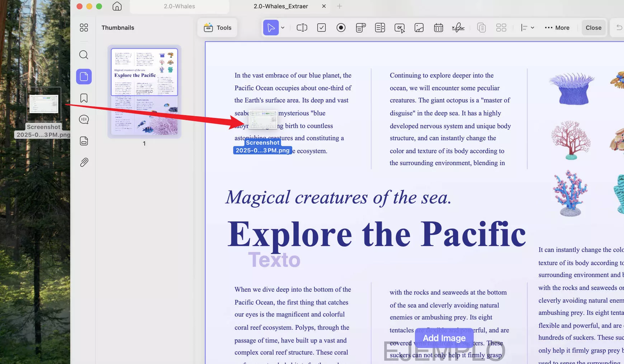Select the OK button form tool
This screenshot has width=624, height=364.
point(400,28)
